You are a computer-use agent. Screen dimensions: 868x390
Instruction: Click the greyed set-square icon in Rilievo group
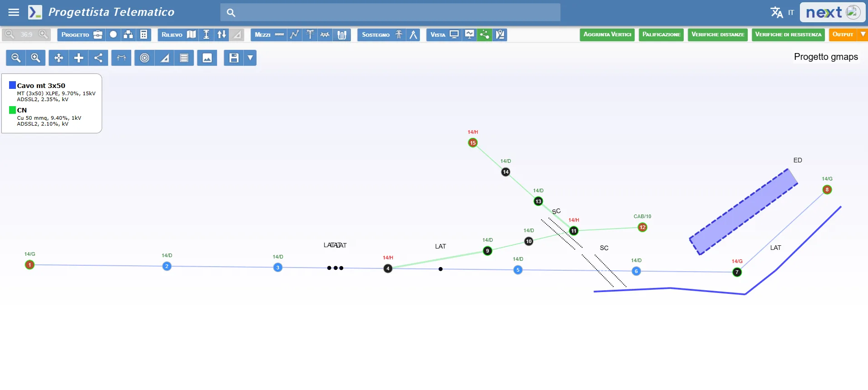coord(237,34)
